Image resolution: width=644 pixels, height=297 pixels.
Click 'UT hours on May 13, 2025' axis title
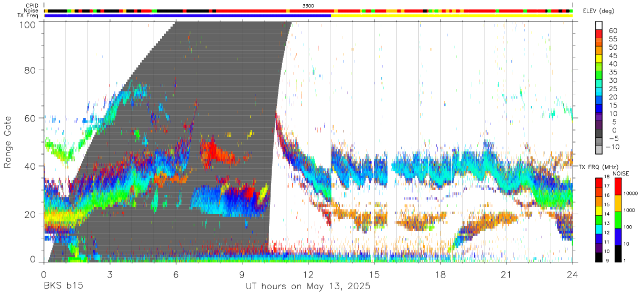pos(308,287)
